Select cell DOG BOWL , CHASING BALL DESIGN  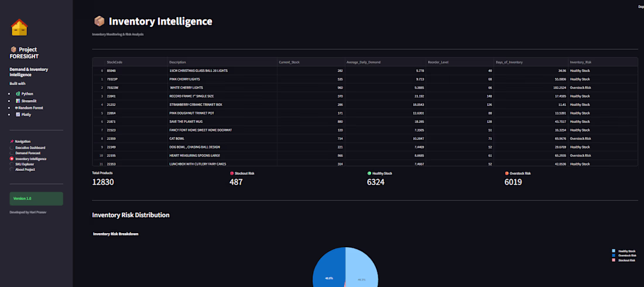click(222, 147)
